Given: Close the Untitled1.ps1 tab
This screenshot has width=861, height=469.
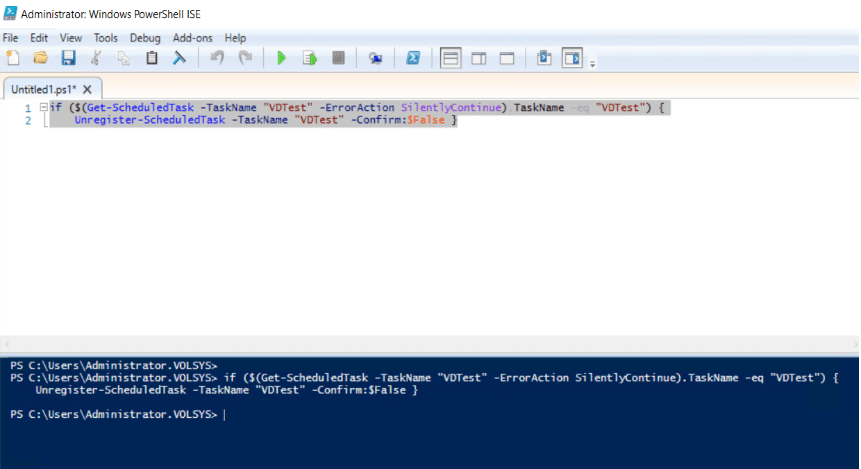Looking at the screenshot, I should coord(87,89).
